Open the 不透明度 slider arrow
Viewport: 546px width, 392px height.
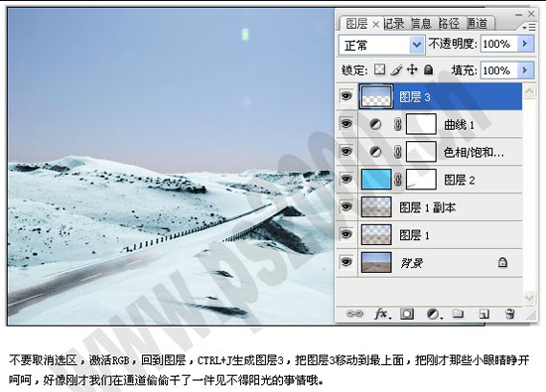(525, 44)
